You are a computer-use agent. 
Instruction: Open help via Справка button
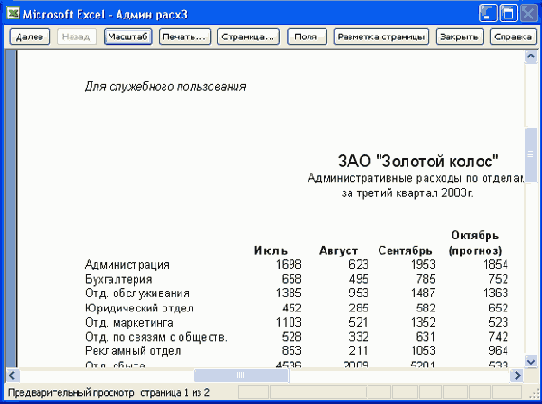coord(513,37)
